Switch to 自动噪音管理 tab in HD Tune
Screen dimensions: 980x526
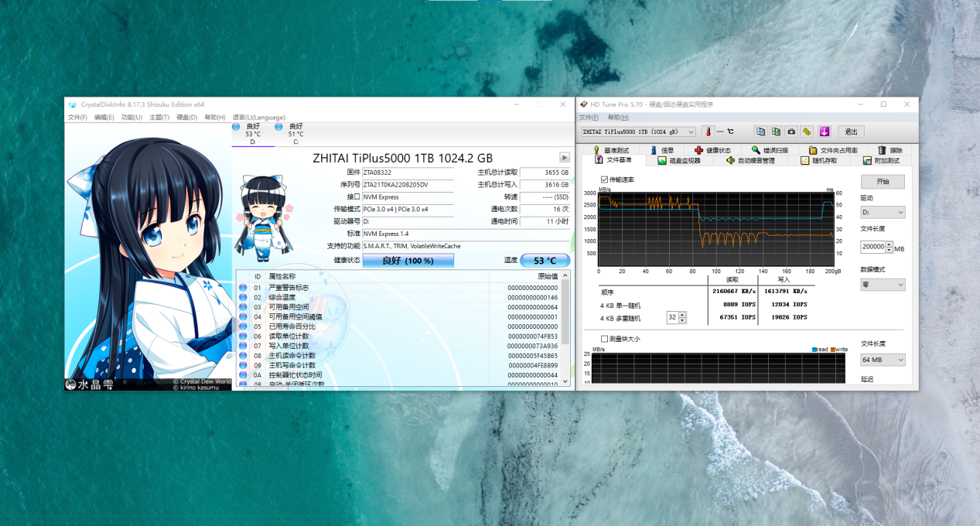(x=750, y=160)
